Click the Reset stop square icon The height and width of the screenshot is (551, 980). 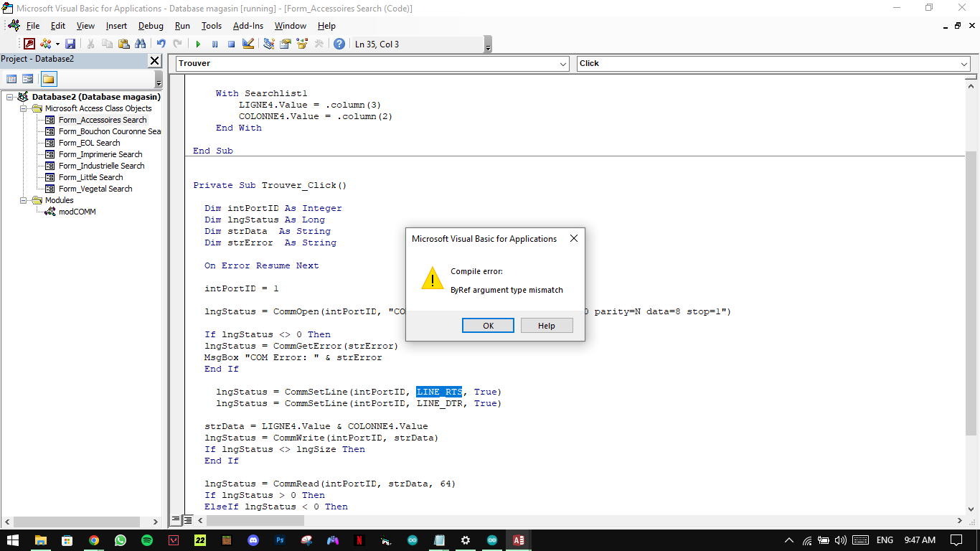[231, 44]
